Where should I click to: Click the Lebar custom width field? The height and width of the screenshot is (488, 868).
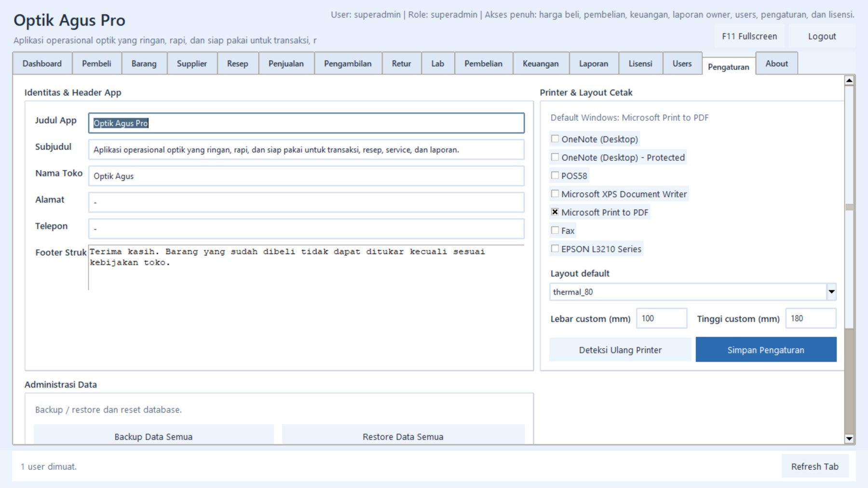click(x=662, y=319)
